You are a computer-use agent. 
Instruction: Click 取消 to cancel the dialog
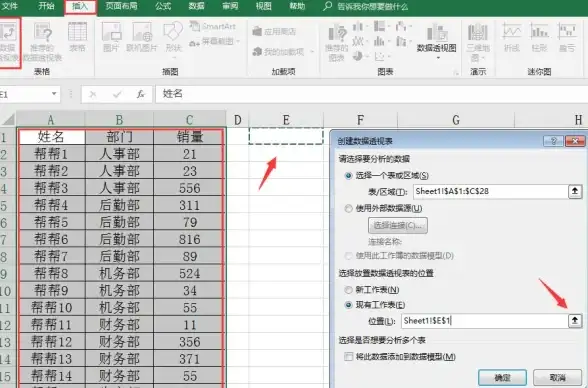(x=557, y=378)
